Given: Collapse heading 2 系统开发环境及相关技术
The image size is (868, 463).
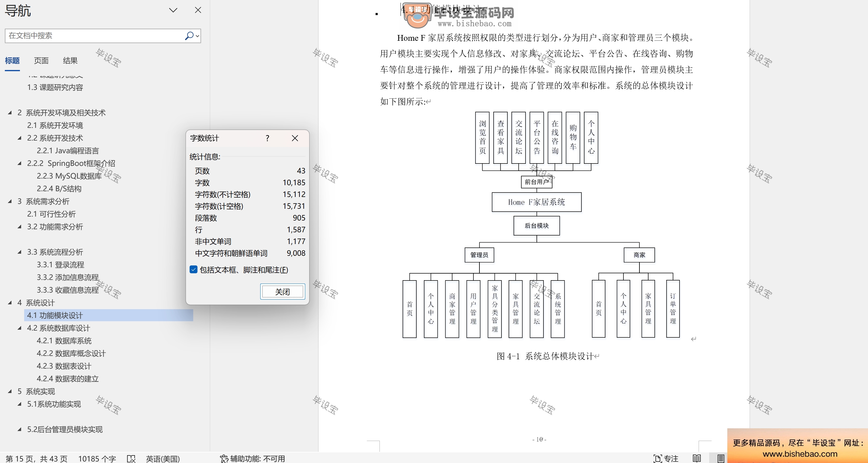Looking at the screenshot, I should (x=10, y=113).
